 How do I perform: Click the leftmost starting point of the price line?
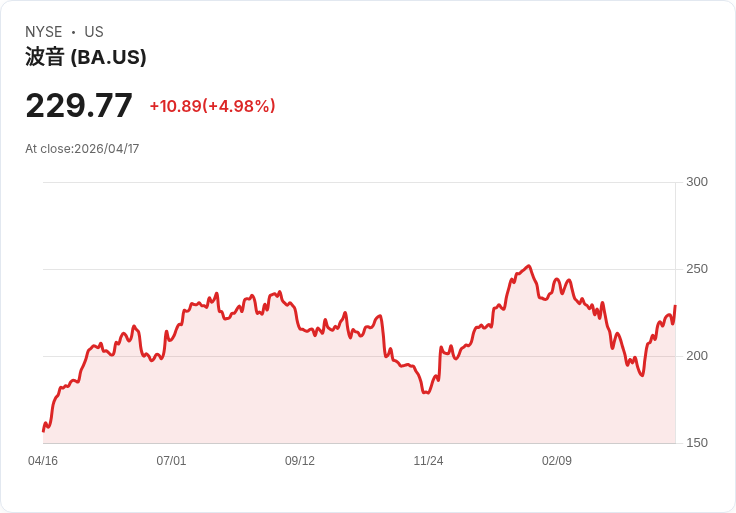(43, 430)
